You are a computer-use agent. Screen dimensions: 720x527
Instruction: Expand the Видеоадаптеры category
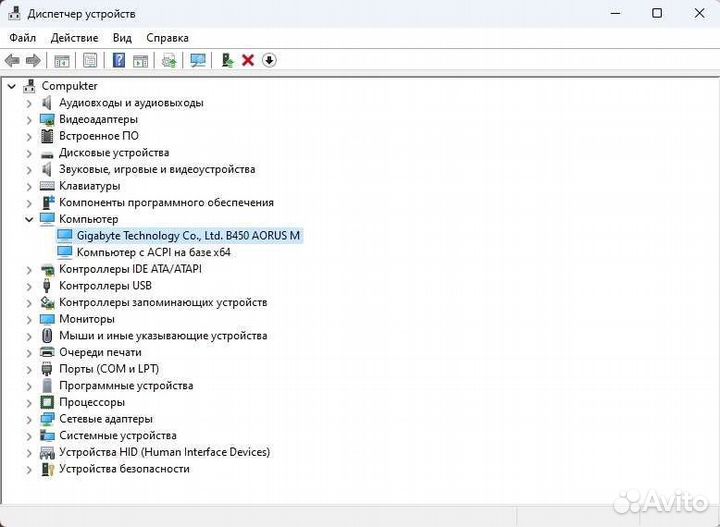click(x=29, y=119)
